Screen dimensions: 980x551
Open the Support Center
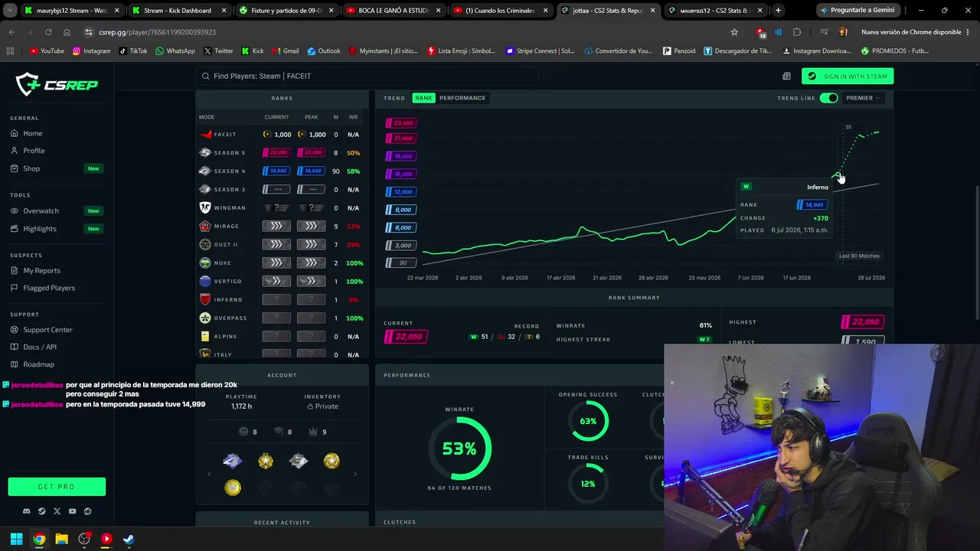[47, 330]
